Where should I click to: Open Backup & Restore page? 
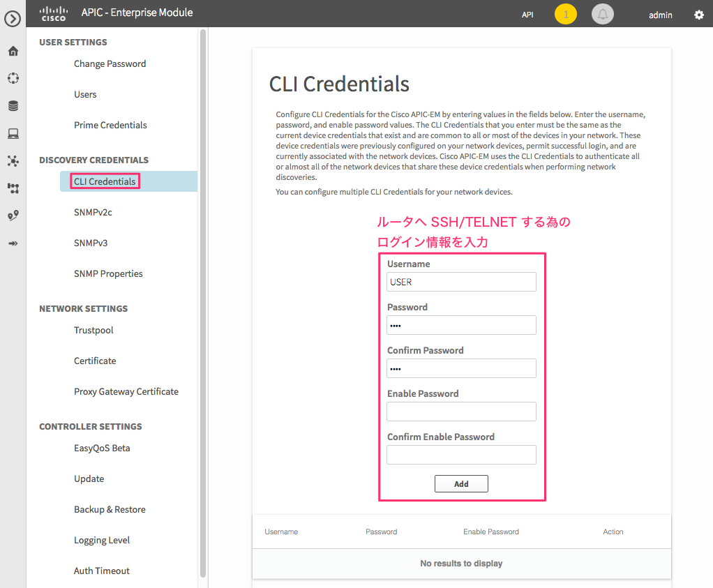(110, 509)
